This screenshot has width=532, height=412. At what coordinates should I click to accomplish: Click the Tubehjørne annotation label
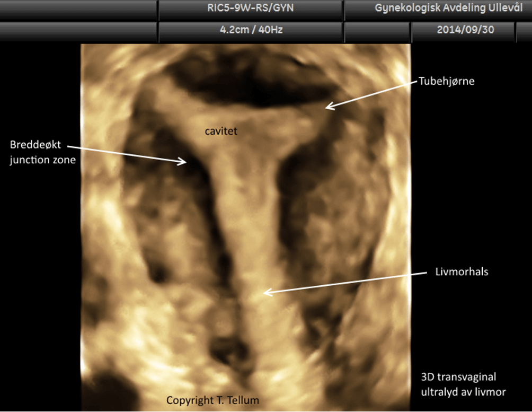point(446,81)
